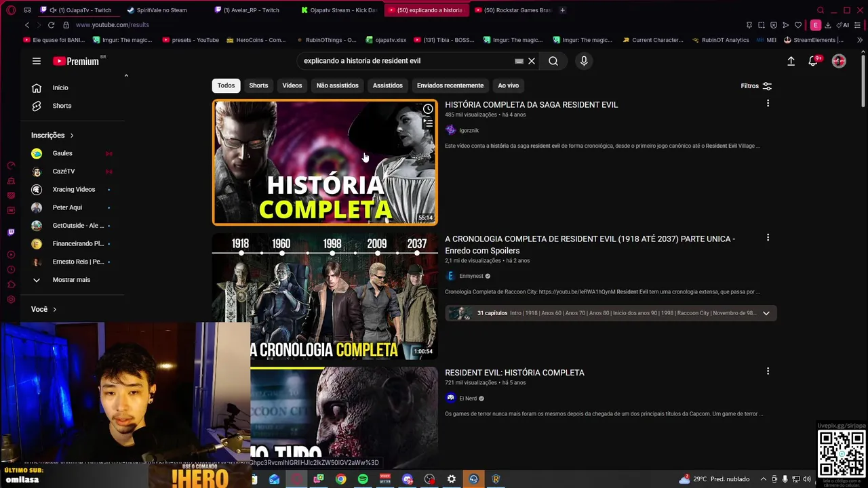Open the on-screen keyboard icon in search box
The image size is (868, 488).
(519, 61)
